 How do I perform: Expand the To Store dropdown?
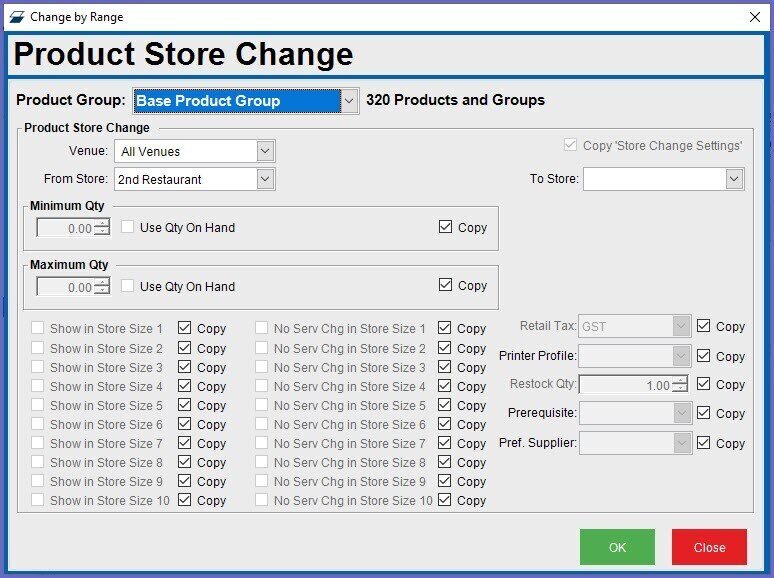(x=734, y=179)
